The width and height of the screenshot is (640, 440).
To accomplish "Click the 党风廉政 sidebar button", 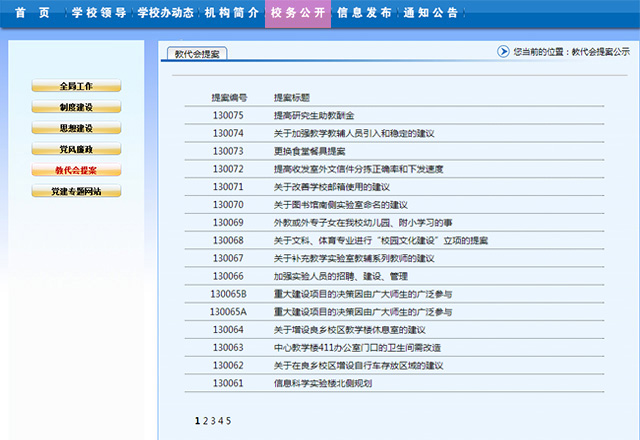I will [76, 149].
